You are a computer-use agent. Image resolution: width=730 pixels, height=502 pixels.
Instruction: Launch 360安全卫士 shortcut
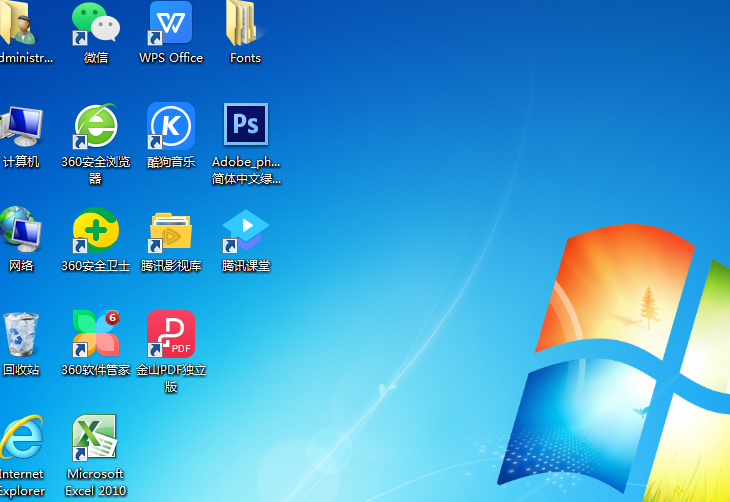click(96, 230)
